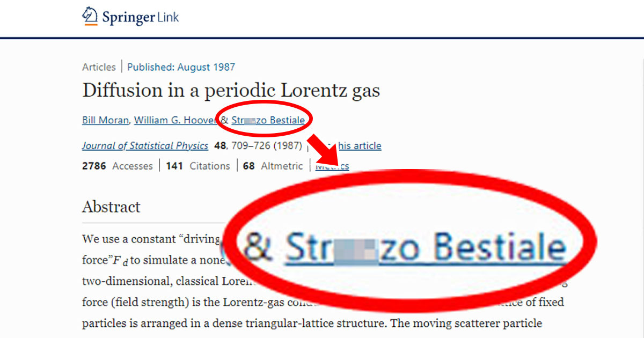Click the Springer horse logo icon
This screenshot has width=644, height=338.
point(90,16)
